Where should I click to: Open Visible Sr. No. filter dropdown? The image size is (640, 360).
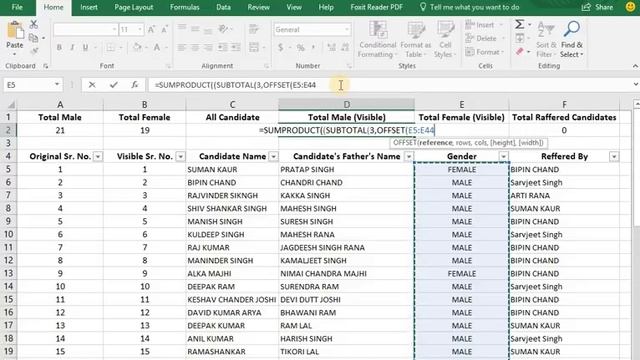pos(180,156)
